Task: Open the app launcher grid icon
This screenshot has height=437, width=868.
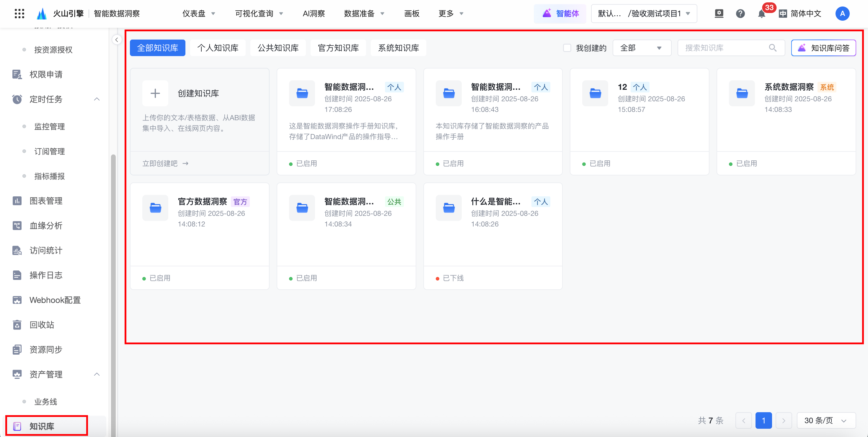Action: (19, 14)
